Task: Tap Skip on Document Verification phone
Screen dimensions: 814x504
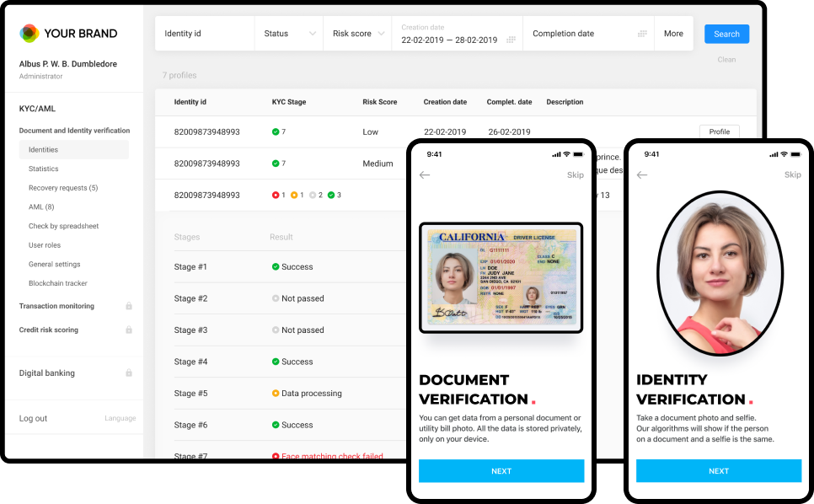Action: coord(576,175)
